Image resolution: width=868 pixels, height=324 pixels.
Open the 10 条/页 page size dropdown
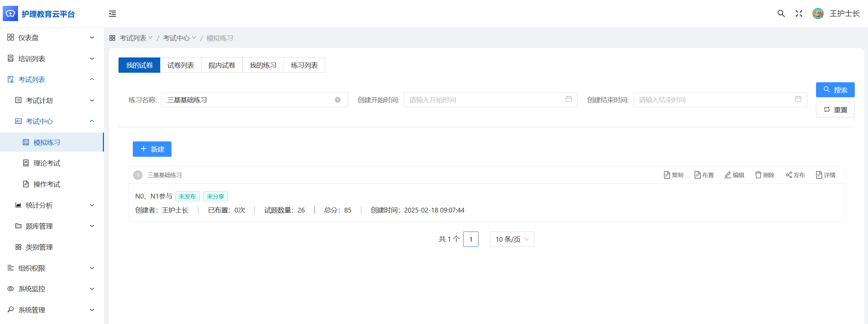click(512, 239)
